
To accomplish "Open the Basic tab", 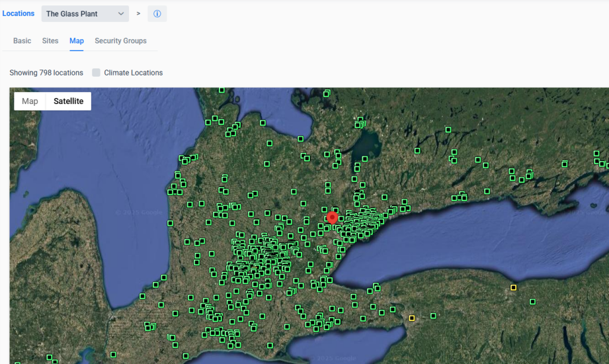I will pos(22,41).
